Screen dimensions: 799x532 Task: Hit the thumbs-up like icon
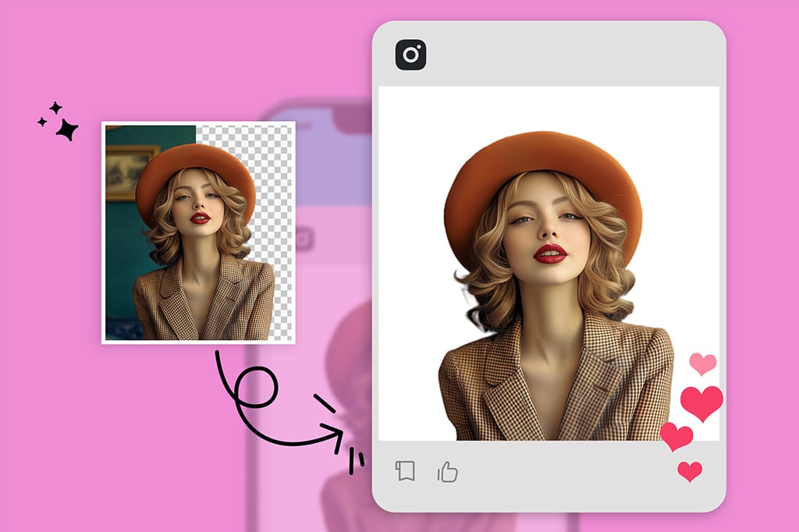click(x=447, y=472)
